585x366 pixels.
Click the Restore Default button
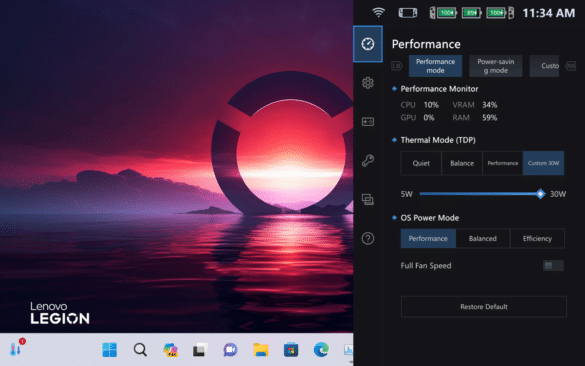484,307
